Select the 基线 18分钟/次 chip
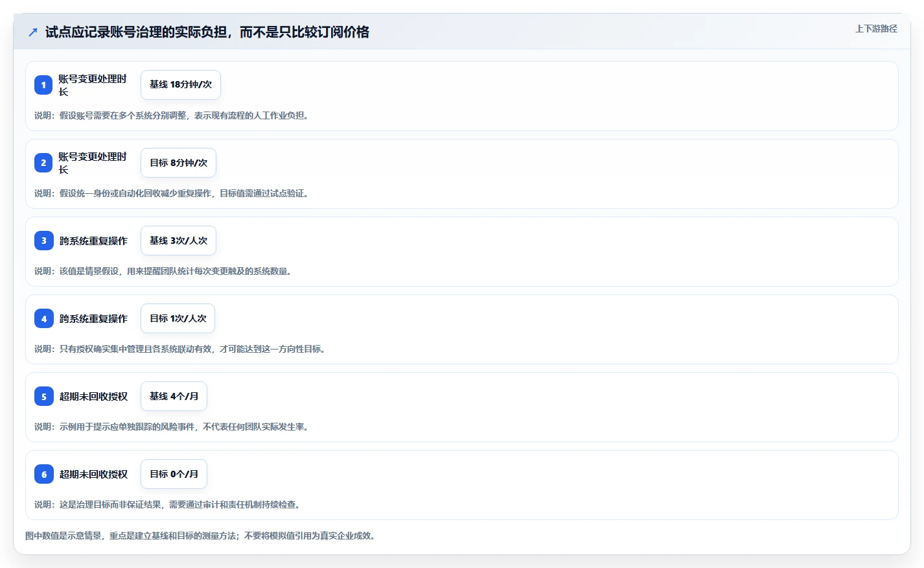This screenshot has width=924, height=568. (181, 85)
